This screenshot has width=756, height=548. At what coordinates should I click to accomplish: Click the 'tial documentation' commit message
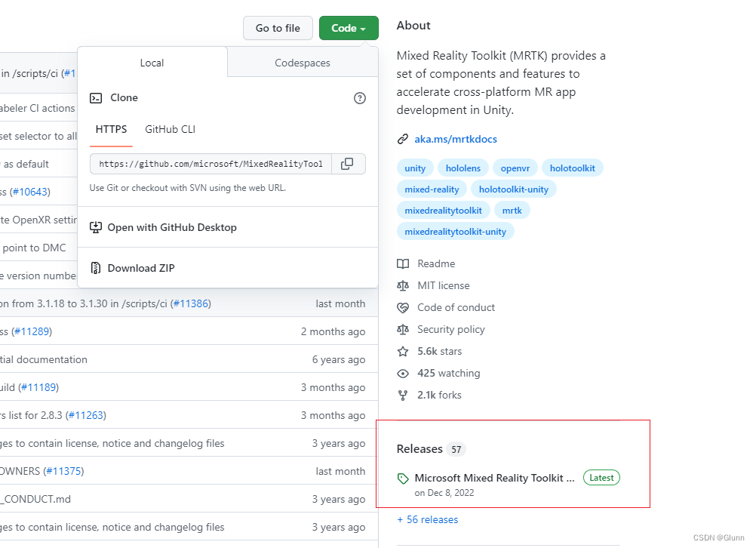(44, 360)
